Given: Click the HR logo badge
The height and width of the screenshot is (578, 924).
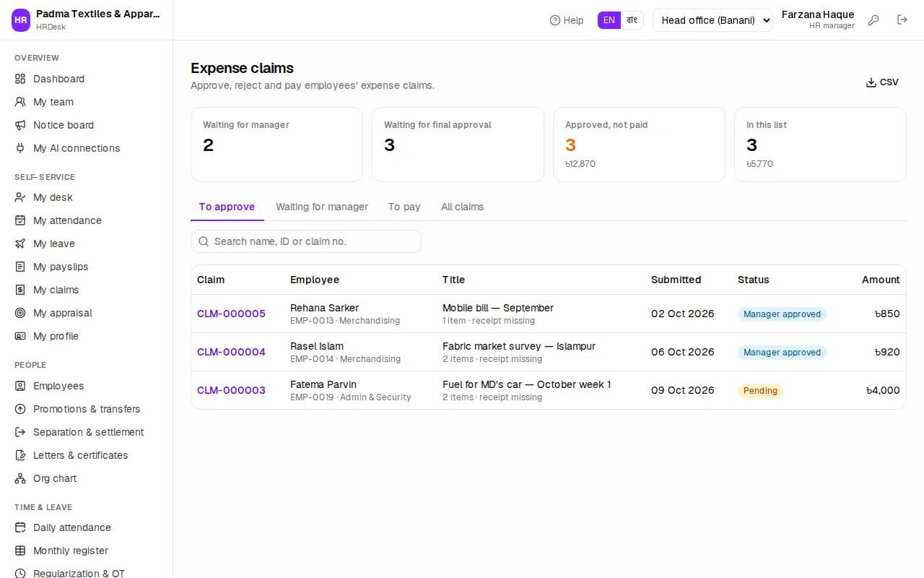Looking at the screenshot, I should click(21, 20).
